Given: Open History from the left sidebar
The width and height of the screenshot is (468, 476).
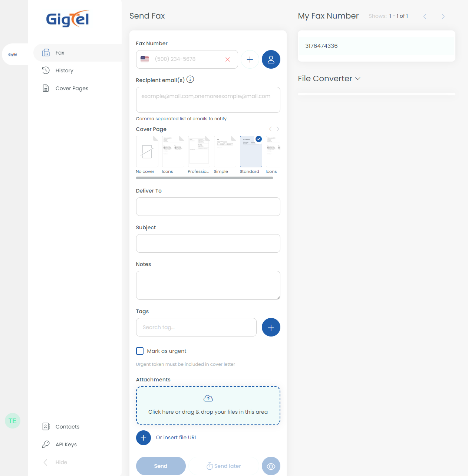Looking at the screenshot, I should (x=64, y=70).
